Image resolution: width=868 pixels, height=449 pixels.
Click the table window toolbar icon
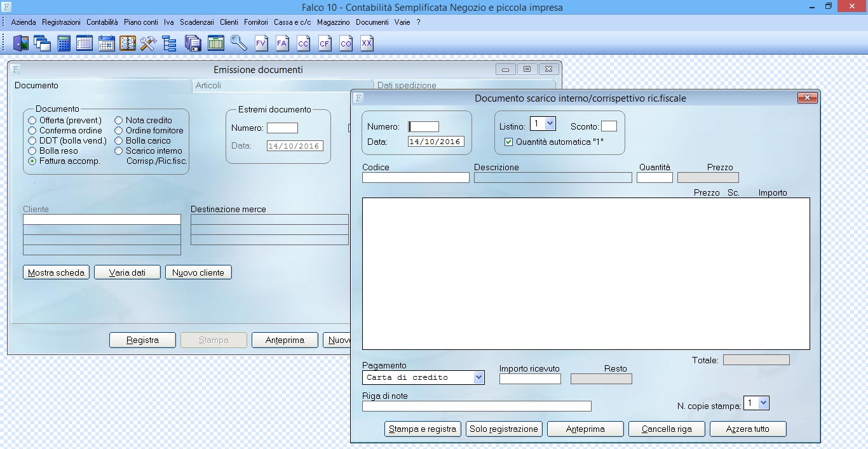(85, 43)
